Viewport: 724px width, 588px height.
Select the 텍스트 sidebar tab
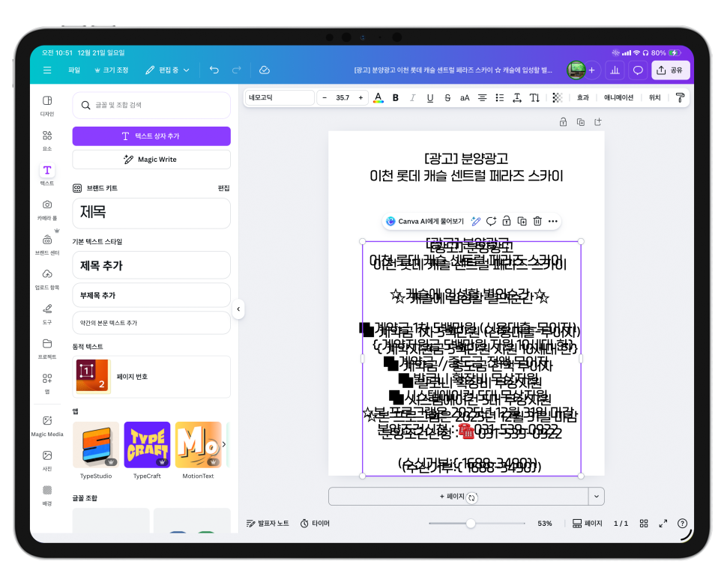[47, 175]
